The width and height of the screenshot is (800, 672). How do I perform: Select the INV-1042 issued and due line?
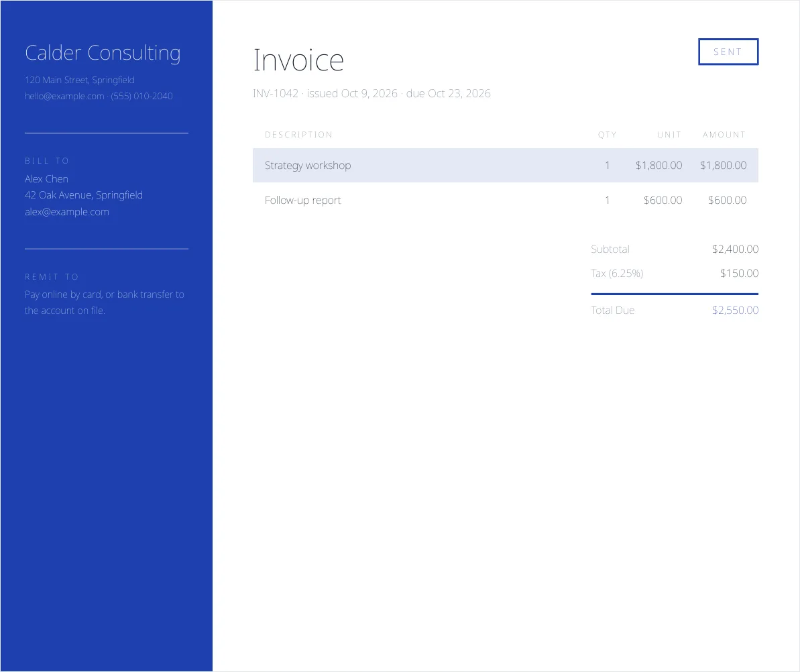coord(372,93)
